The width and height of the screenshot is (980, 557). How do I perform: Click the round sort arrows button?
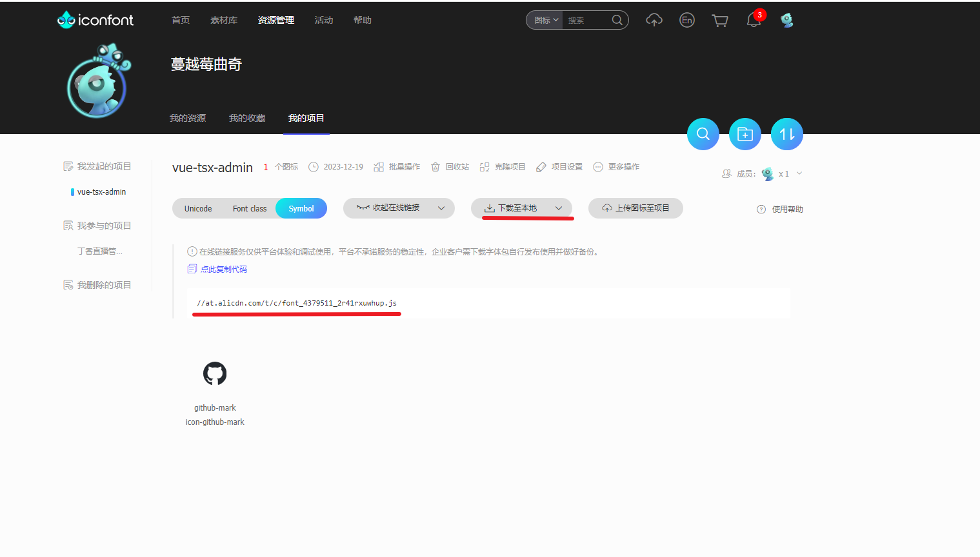787,134
